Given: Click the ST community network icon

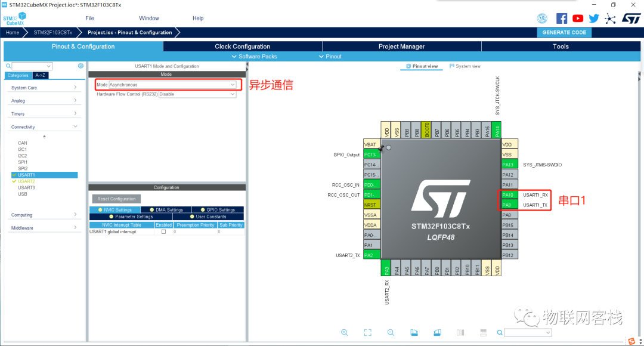Looking at the screenshot, I should [x=611, y=18].
